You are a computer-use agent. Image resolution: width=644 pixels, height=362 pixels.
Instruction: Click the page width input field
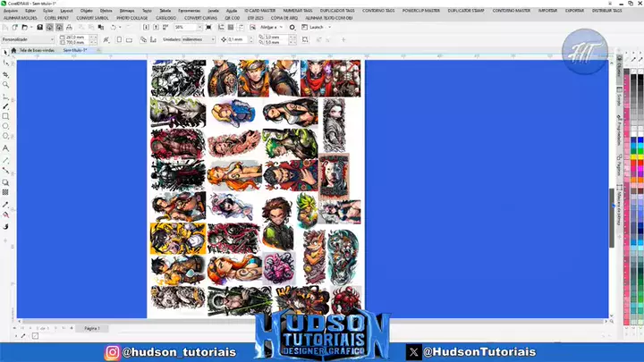pyautogui.click(x=73, y=37)
